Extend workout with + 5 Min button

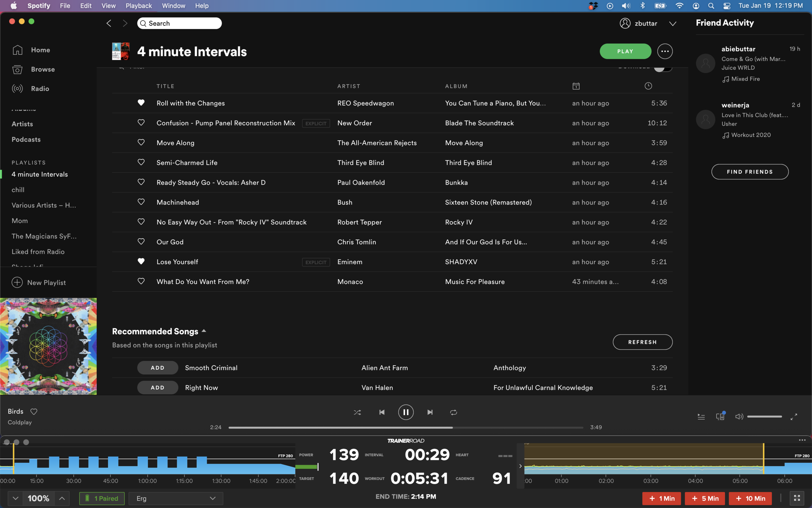[704, 498]
